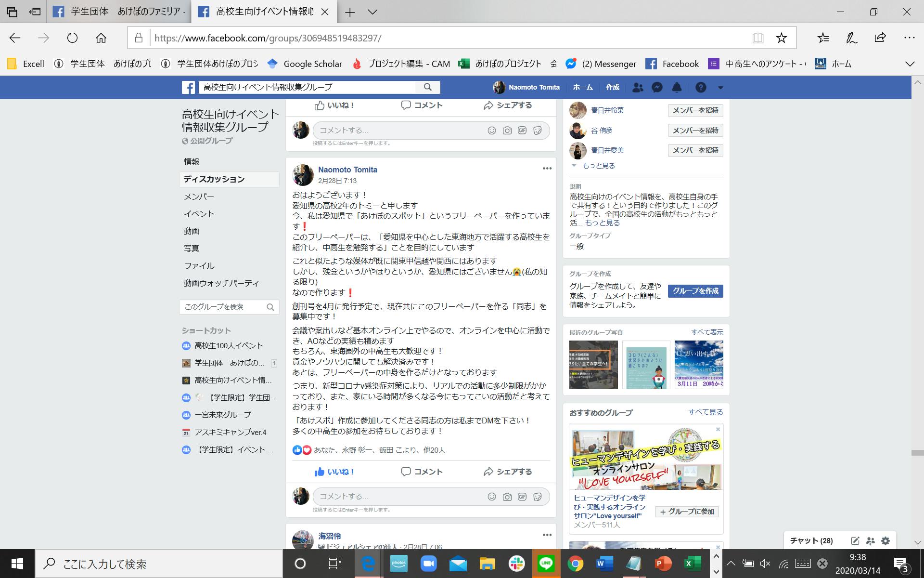Toggle reading view icon in address bar

click(758, 38)
